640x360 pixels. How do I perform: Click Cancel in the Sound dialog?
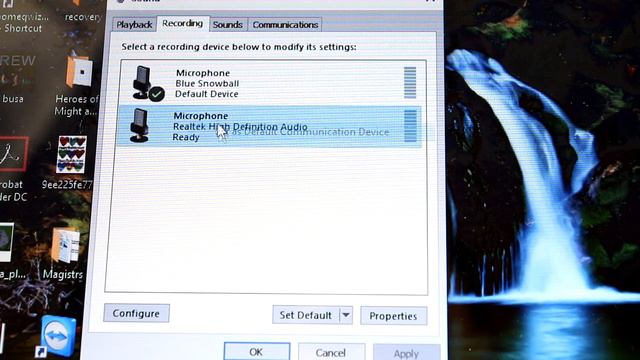(x=331, y=352)
